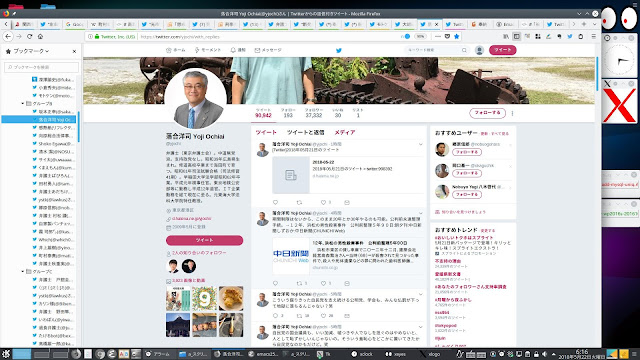Image resolution: width=640 pixels, height=360 pixels.
Task: Open the Twitter Home nav item
Action: tap(176, 50)
